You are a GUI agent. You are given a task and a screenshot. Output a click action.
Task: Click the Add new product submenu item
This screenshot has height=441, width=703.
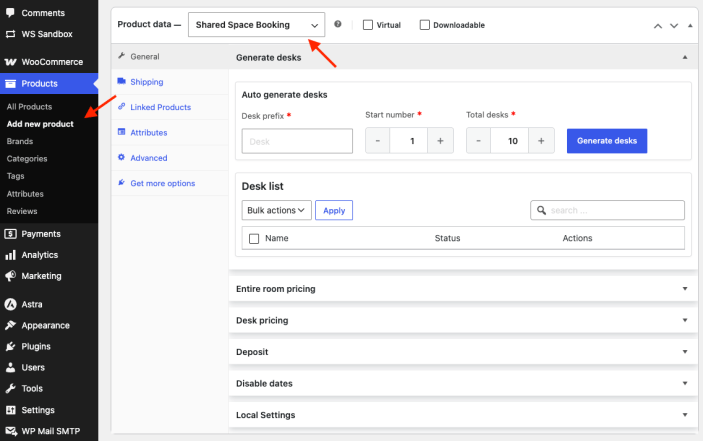pos(40,124)
